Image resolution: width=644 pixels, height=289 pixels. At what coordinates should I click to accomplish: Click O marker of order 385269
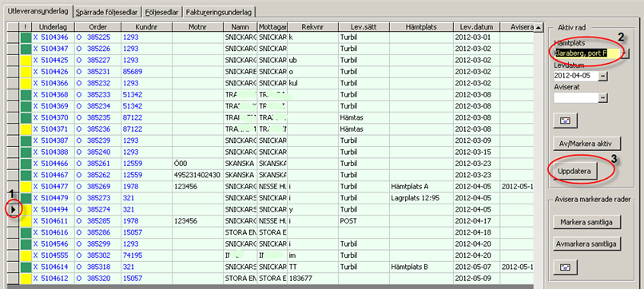coord(79,186)
